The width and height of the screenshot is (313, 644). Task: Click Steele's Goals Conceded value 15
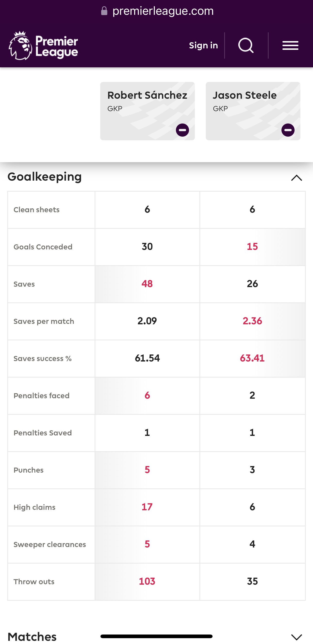coord(252,247)
